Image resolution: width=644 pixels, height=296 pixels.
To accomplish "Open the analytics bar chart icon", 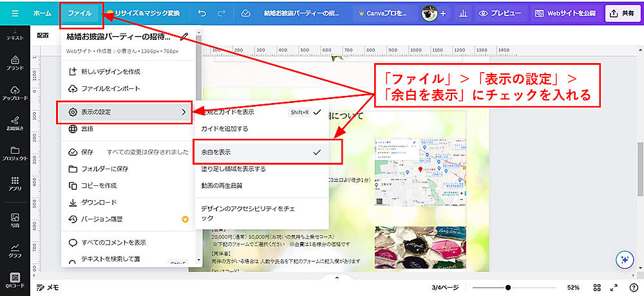I will click(x=463, y=13).
